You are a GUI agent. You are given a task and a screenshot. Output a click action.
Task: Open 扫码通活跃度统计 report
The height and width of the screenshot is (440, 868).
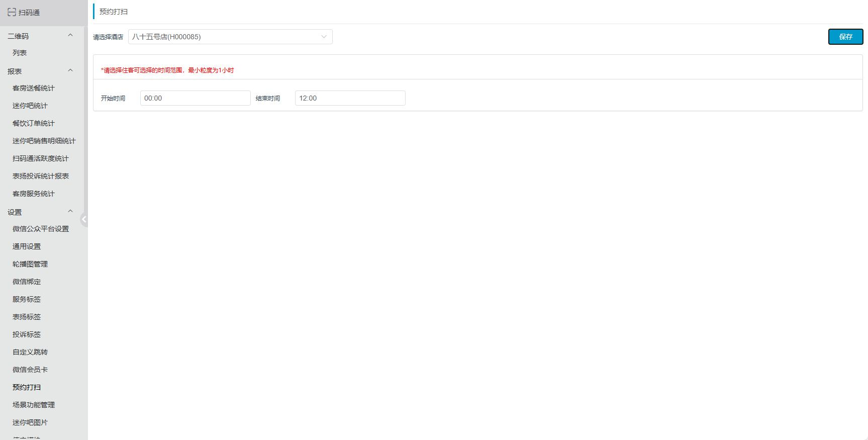click(41, 158)
